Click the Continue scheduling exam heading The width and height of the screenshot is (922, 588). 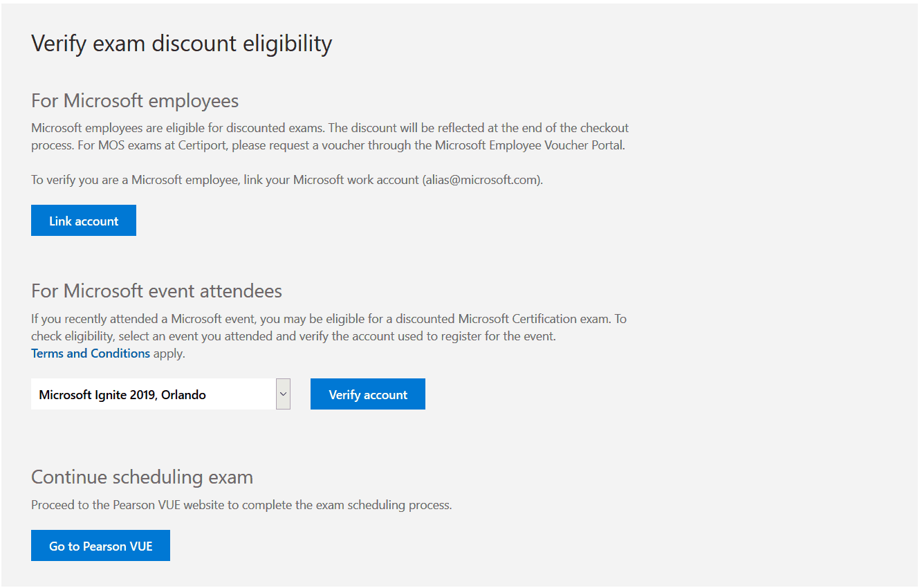pyautogui.click(x=142, y=477)
